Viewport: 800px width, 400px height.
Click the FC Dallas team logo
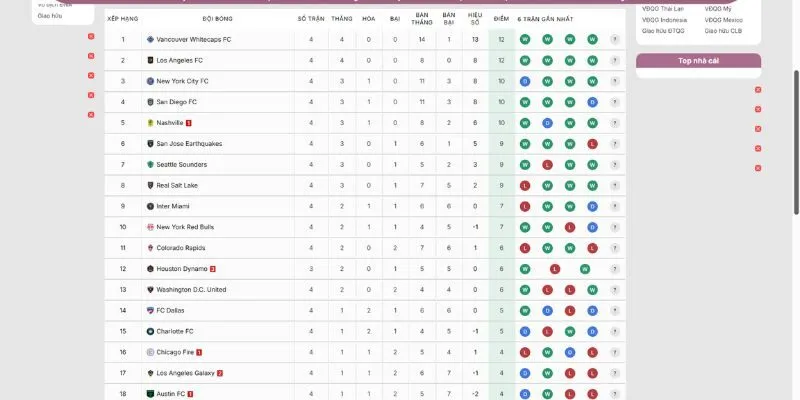coord(150,310)
